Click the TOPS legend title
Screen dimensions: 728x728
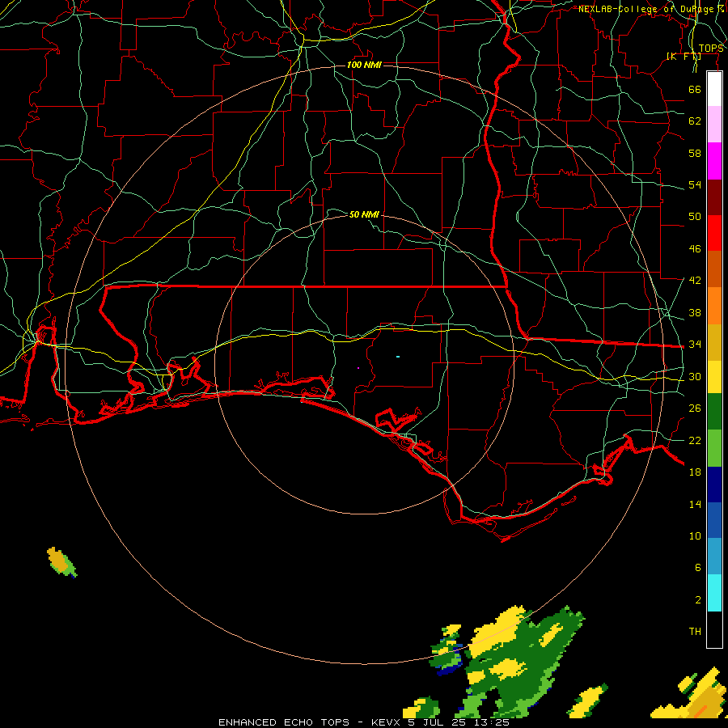pyautogui.click(x=711, y=49)
